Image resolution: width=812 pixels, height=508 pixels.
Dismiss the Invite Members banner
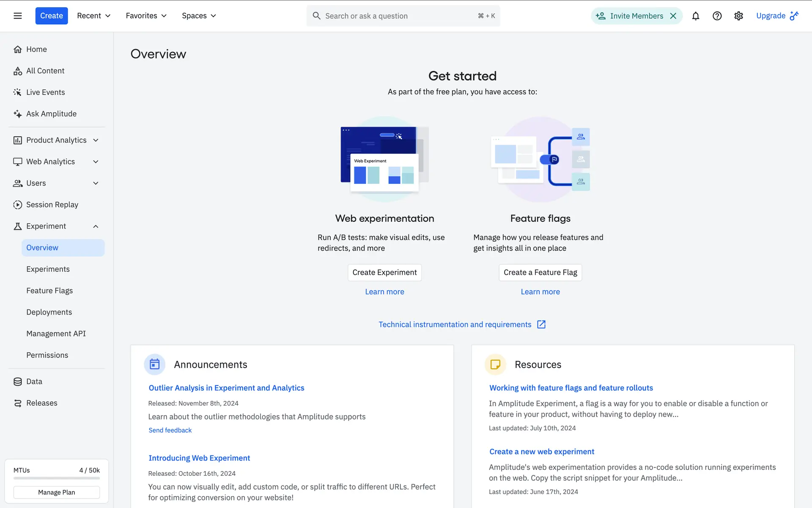673,16
